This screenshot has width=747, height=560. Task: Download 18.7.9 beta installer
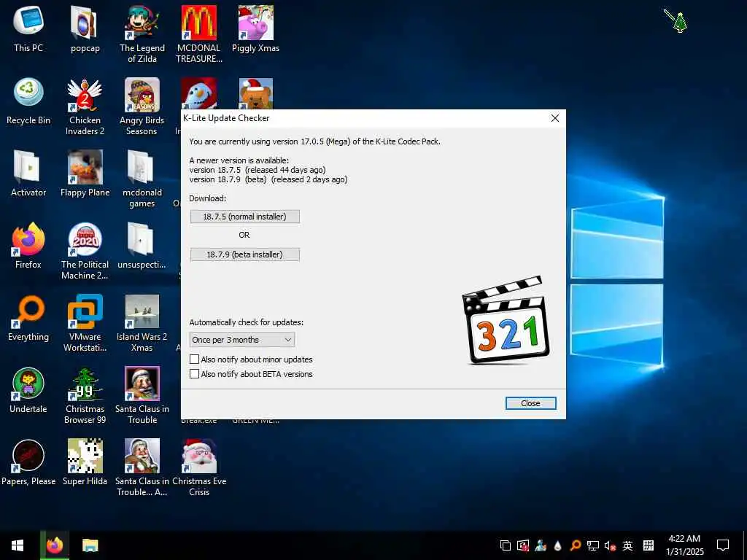coord(245,254)
